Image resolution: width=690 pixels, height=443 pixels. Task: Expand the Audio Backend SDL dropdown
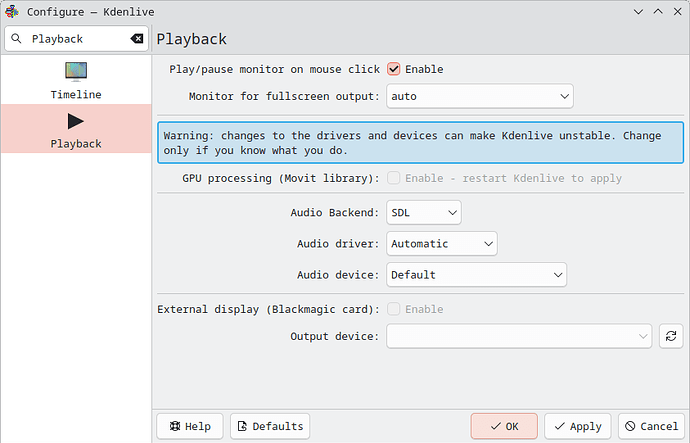pyautogui.click(x=424, y=213)
